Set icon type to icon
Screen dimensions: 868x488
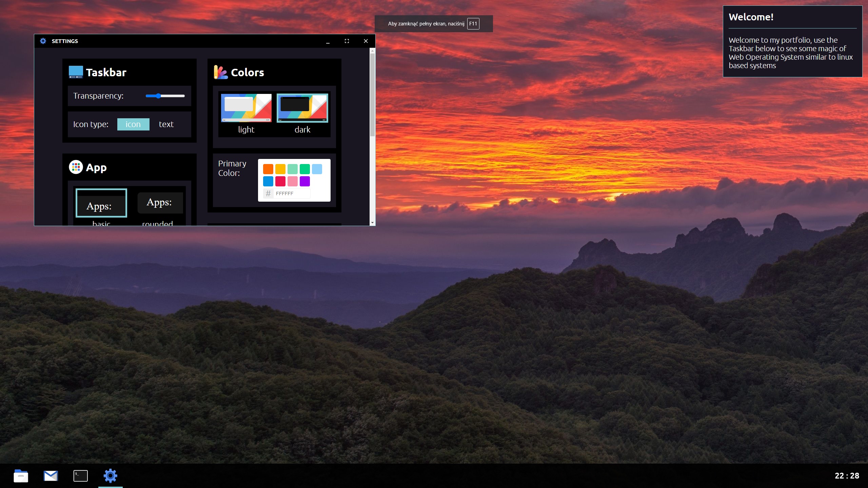(x=133, y=124)
